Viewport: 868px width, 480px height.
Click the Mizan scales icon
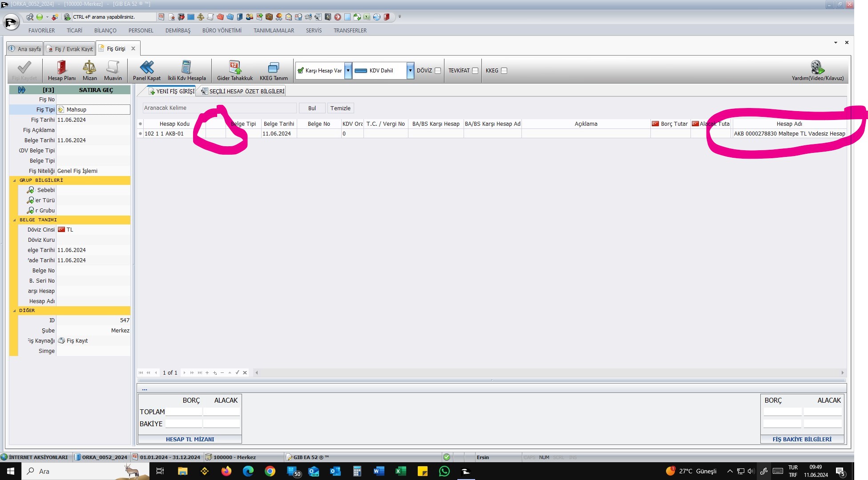89,68
